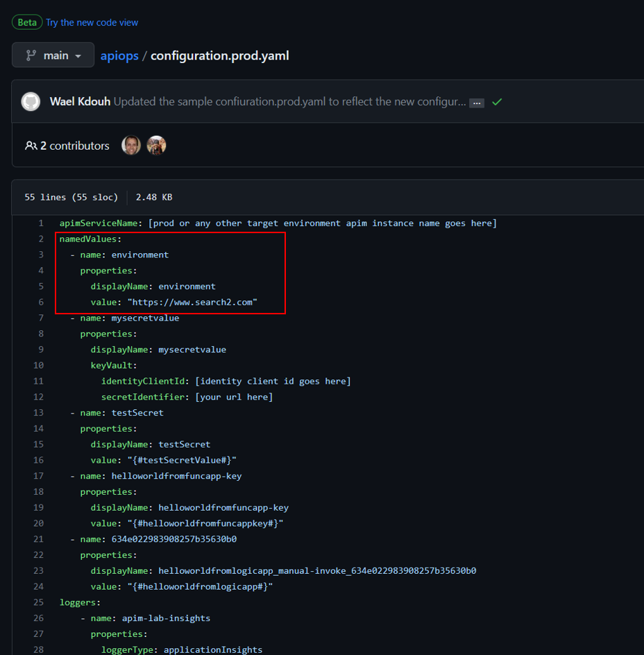Screen dimensions: 644x655
Task: Select line number 13 beside testSecret
Action: pos(38,412)
